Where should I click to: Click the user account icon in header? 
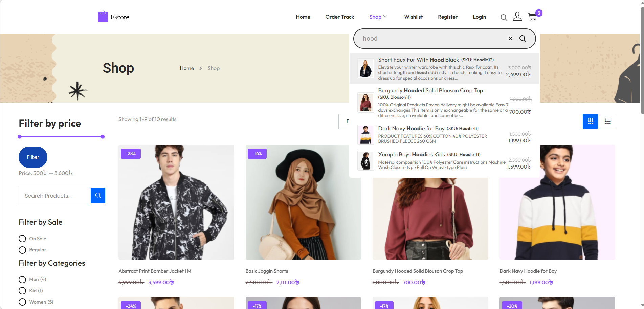(x=517, y=17)
